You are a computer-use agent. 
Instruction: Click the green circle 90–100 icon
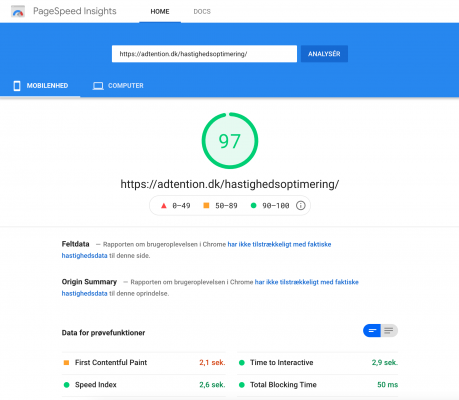click(253, 205)
